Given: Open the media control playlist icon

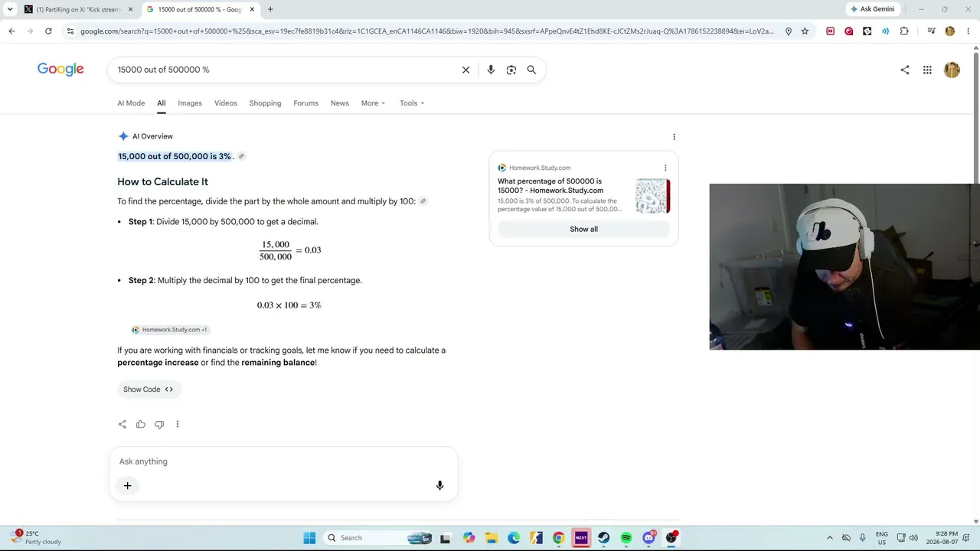Looking at the screenshot, I should click(931, 31).
